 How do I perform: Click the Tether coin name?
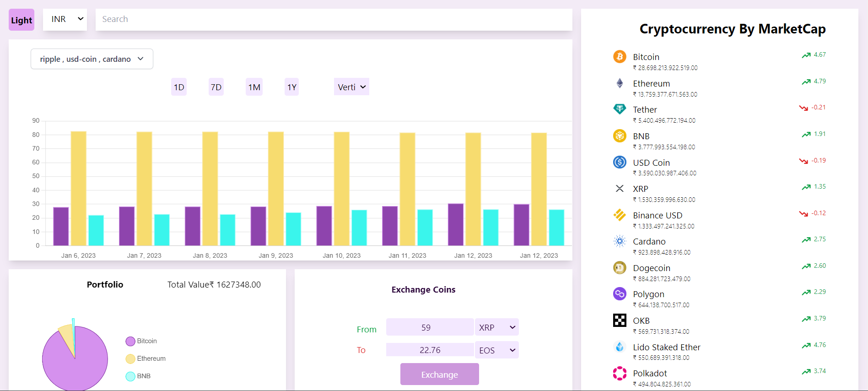645,109
